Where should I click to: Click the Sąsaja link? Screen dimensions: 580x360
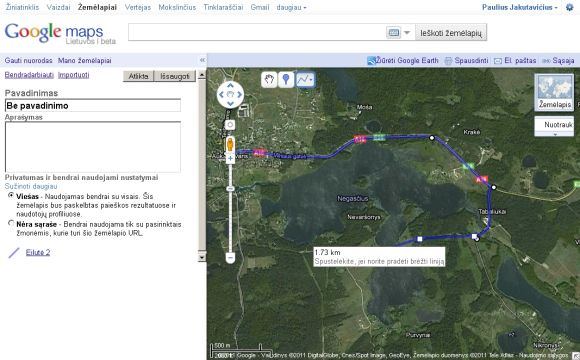tap(563, 60)
